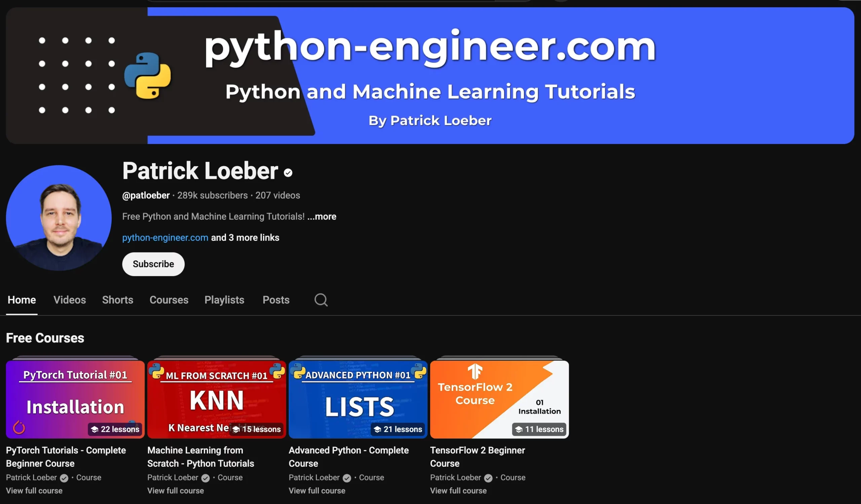Click the 11 lessons badge on TensorFlow thumbnail
Screen dimensions: 861x504
pyautogui.click(x=539, y=429)
